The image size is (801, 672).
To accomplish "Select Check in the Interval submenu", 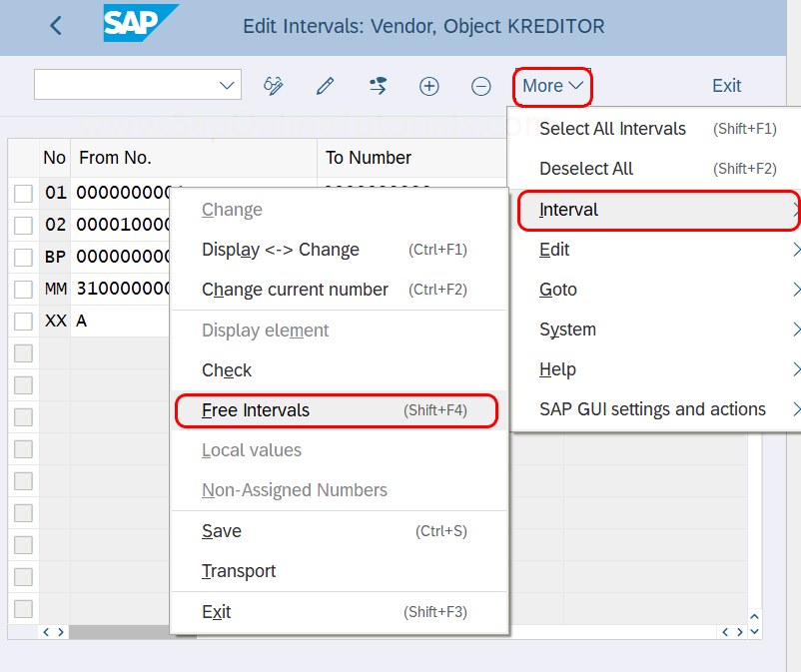I will (340, 370).
